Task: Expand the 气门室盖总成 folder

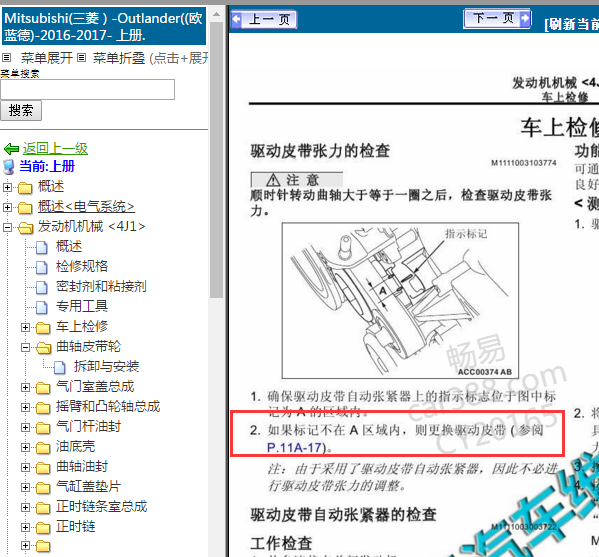Action: pyautogui.click(x=25, y=387)
